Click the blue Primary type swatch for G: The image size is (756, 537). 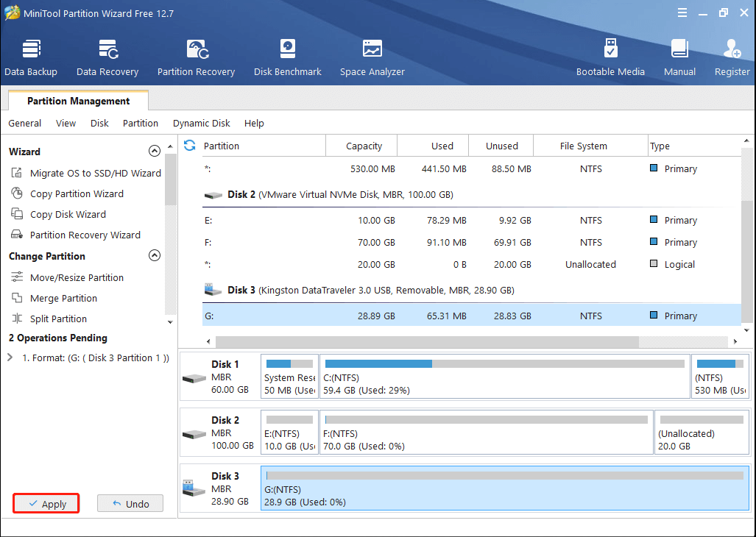click(654, 315)
